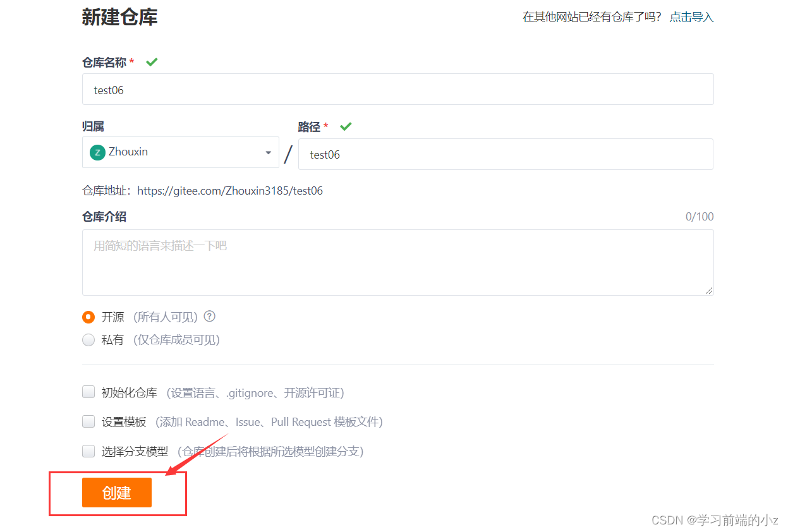Click the textarea resize grip icon
The image size is (788, 532).
tap(709, 290)
